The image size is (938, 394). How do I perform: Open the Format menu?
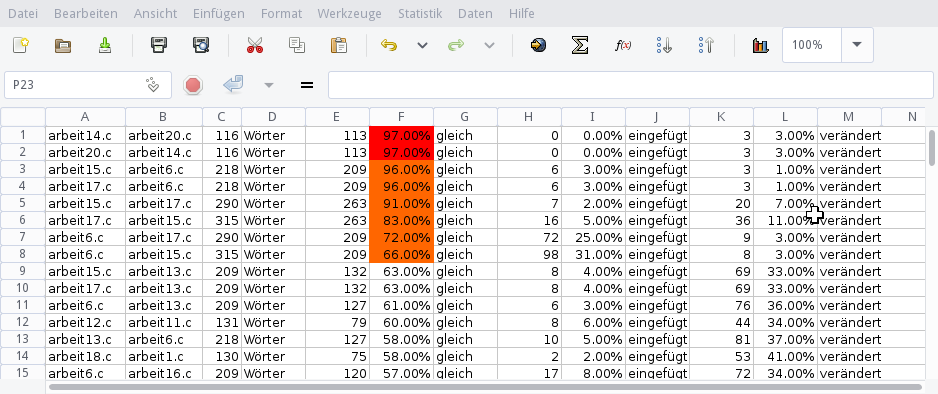(x=281, y=13)
